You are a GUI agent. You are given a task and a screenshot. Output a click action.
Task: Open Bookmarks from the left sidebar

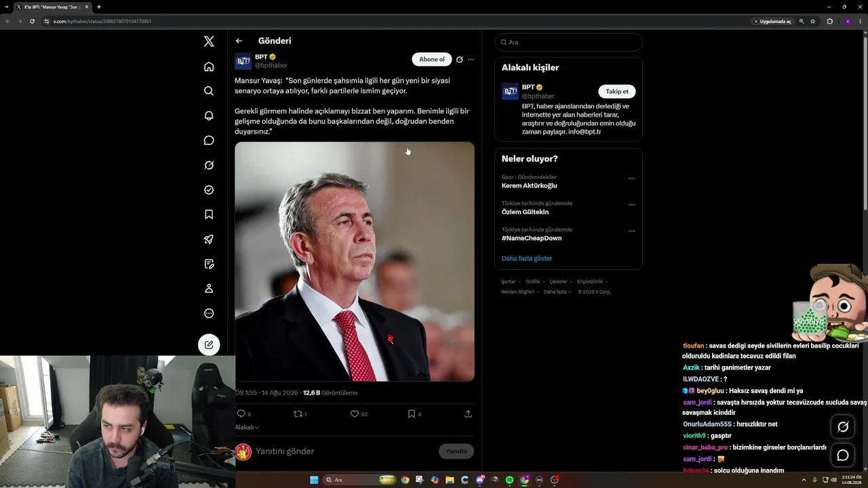[209, 214]
